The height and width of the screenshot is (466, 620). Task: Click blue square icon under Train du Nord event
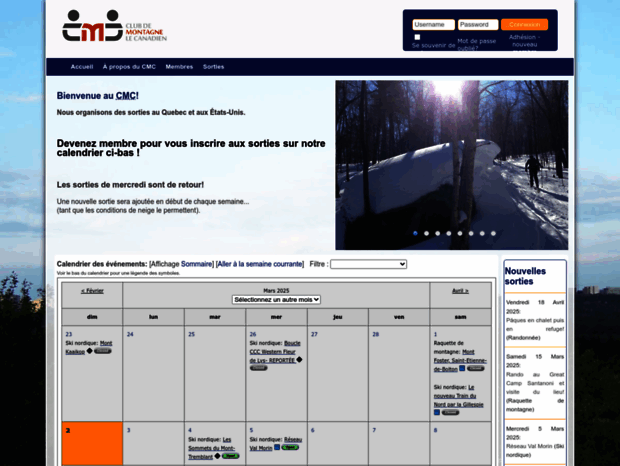pyautogui.click(x=437, y=412)
